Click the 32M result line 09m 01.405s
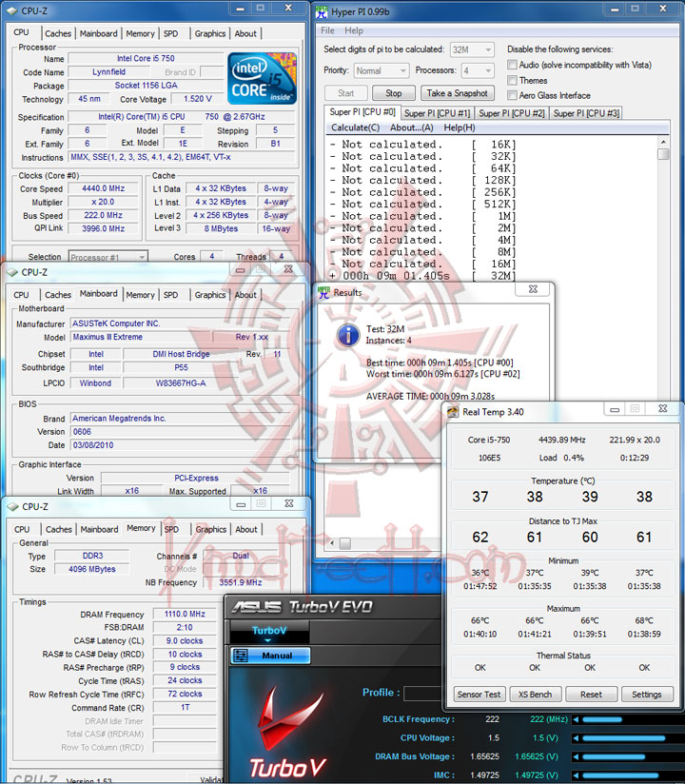The height and width of the screenshot is (784, 685). (422, 276)
